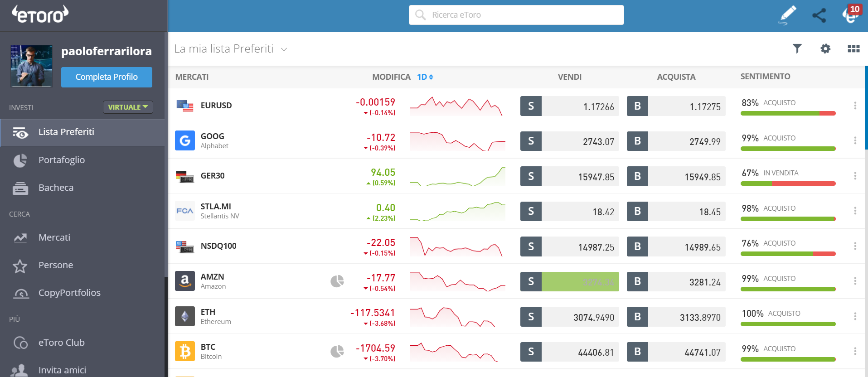Screen dimensions: 868x377
Task: Click the filter funnel icon
Action: (x=797, y=48)
